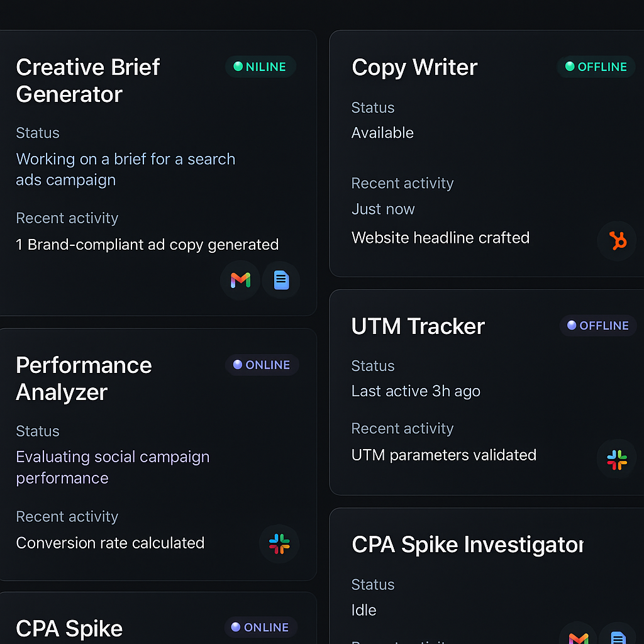644x644 pixels.
Task: Click the Gmail icon on Creative Brief Generator
Action: click(240, 280)
